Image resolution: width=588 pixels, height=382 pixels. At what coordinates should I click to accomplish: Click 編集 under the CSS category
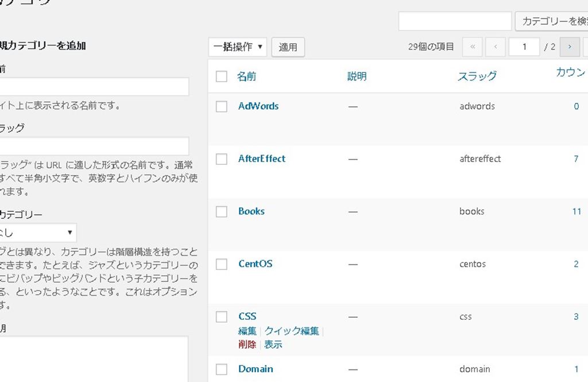tap(247, 331)
